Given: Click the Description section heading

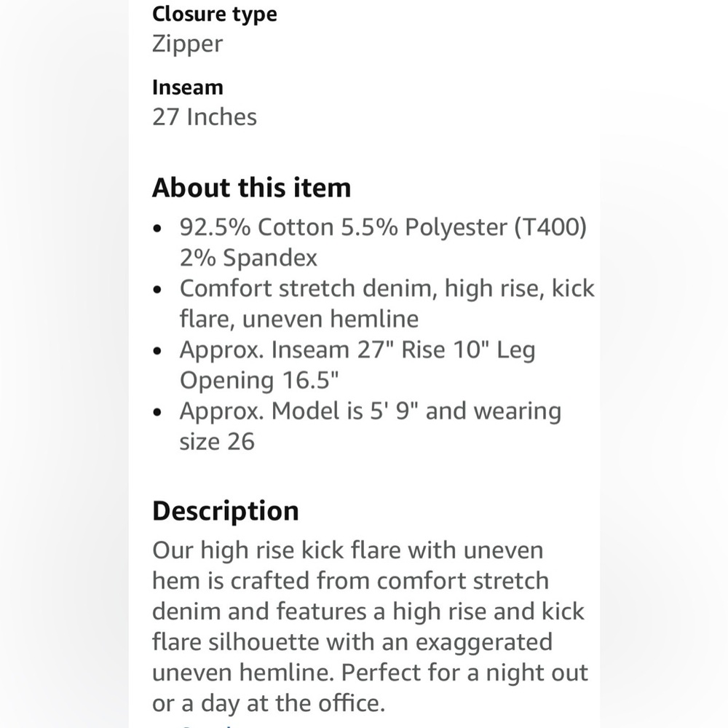Looking at the screenshot, I should tap(225, 511).
